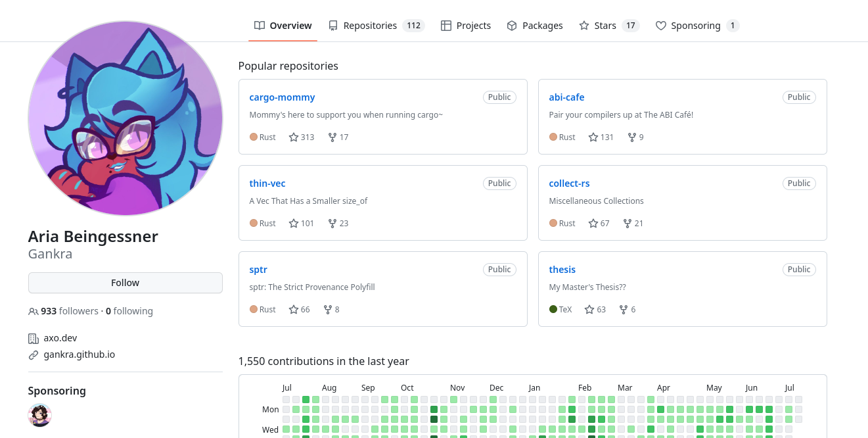This screenshot has width=868, height=438.
Task: Click the large profile avatar image
Action: click(x=126, y=118)
